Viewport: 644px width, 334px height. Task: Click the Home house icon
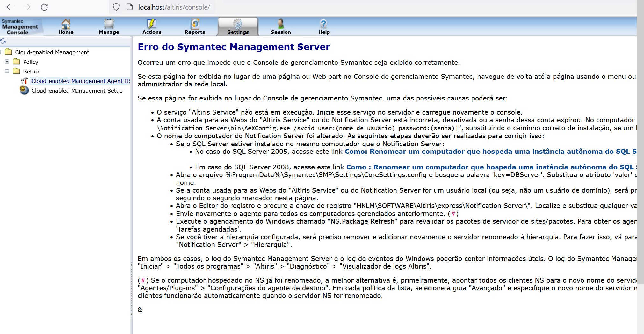(66, 24)
